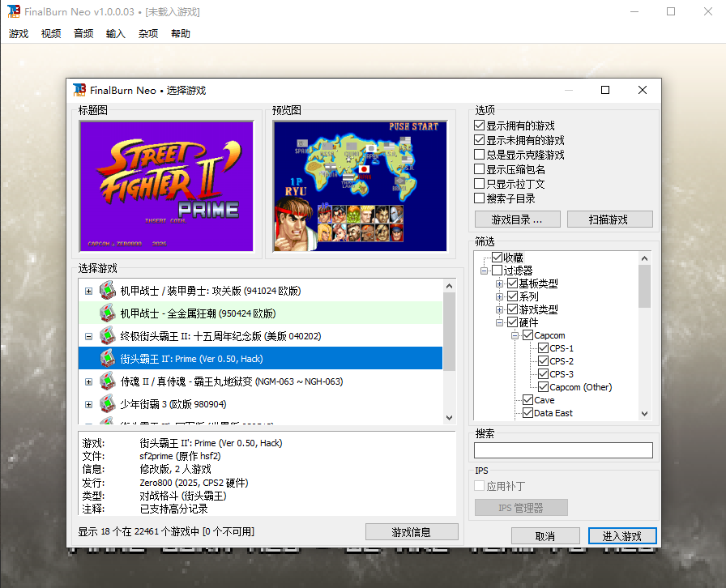Click inside the 搜索 input field
Viewport: 726px width, 588px height.
click(563, 450)
